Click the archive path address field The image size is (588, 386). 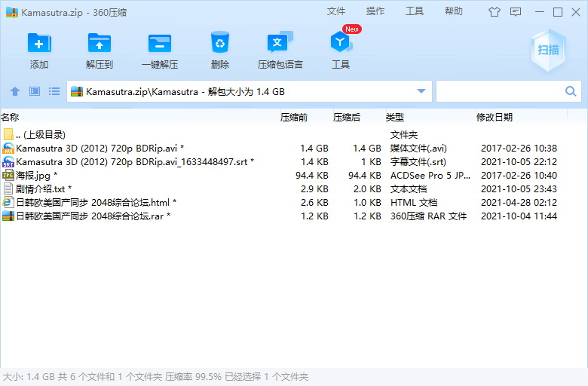[249, 91]
